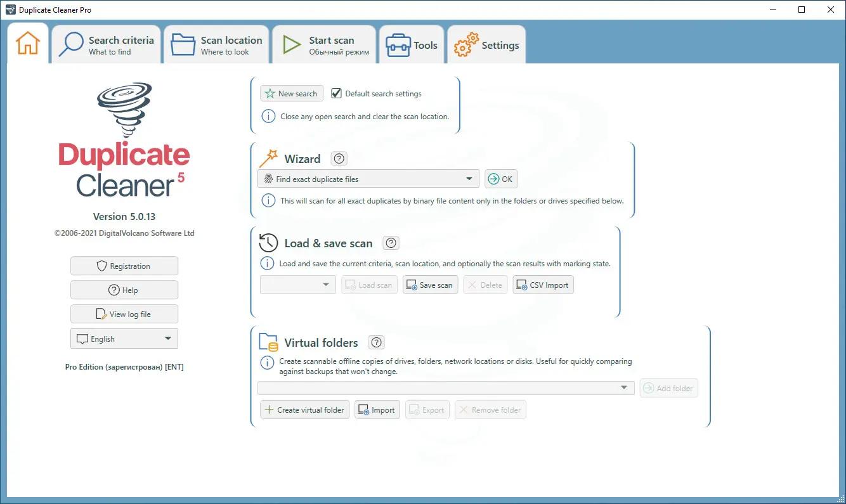This screenshot has height=504, width=846.
Task: Open the Scan location tab
Action: click(x=217, y=45)
